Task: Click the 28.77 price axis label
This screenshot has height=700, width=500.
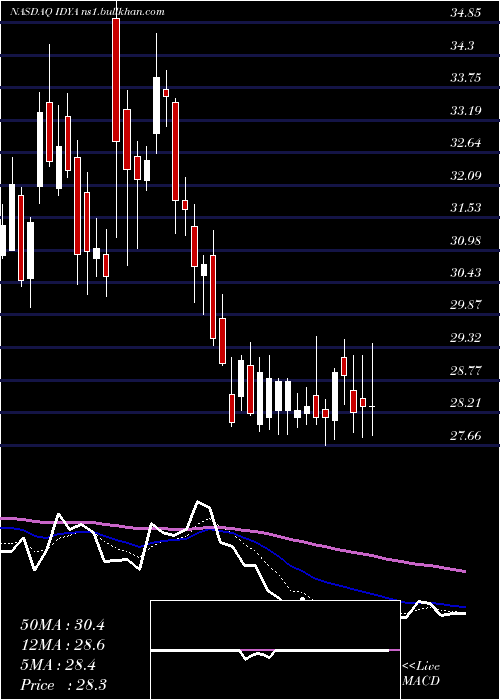Action: click(x=466, y=371)
